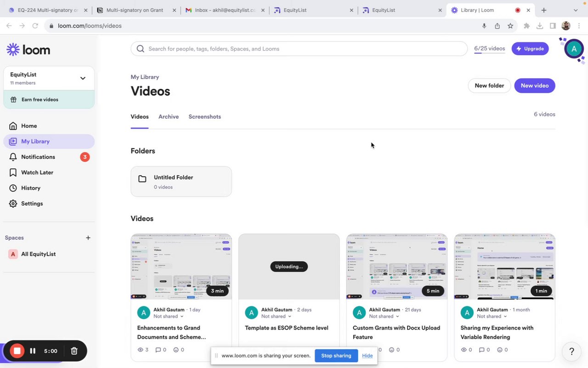Open a new browser tab
Image resolution: width=588 pixels, height=368 pixels.
543,10
